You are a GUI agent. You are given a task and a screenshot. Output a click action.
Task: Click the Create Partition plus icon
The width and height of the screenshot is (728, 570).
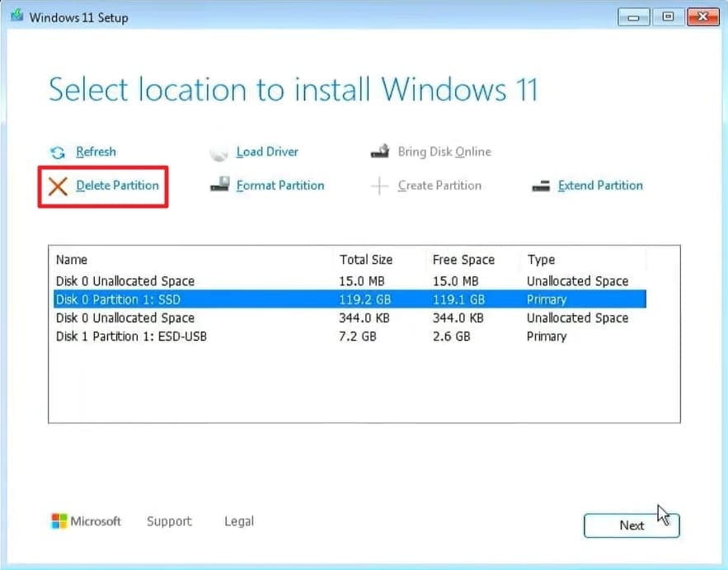379,186
